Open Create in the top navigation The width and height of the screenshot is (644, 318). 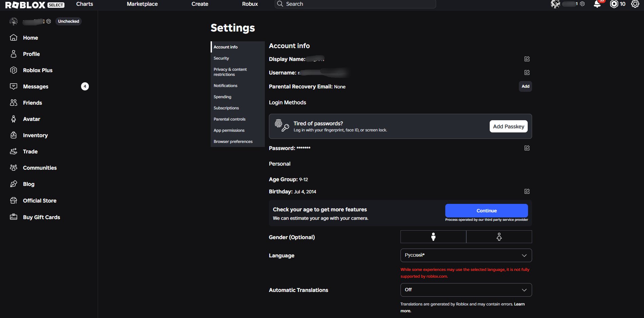tap(200, 4)
